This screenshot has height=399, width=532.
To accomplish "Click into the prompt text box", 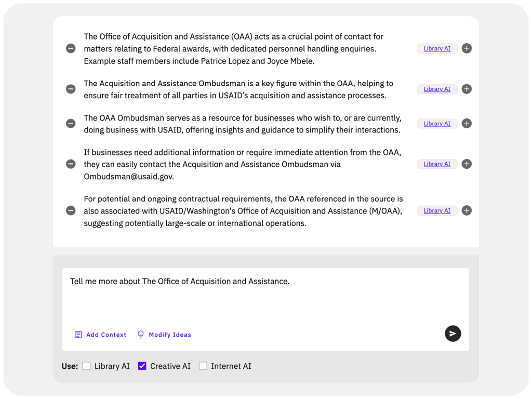I will tap(265, 299).
